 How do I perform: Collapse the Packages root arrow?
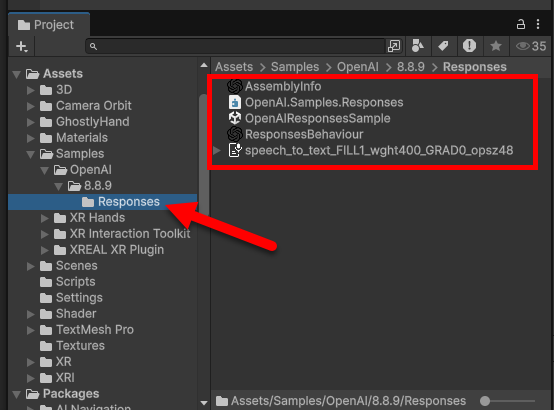pos(17,394)
